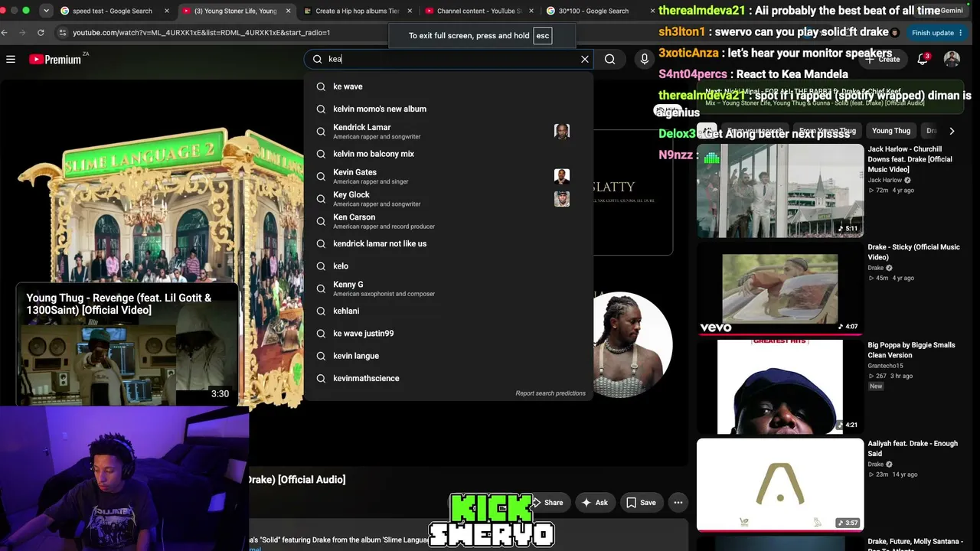Screen dimensions: 980x551
Task: Start voice search with the microphone
Action: click(x=645, y=59)
